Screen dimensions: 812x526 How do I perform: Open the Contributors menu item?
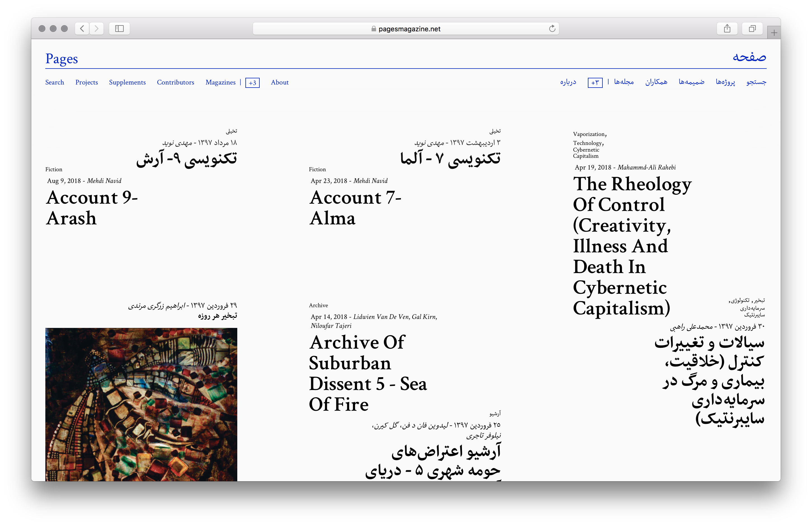(175, 82)
